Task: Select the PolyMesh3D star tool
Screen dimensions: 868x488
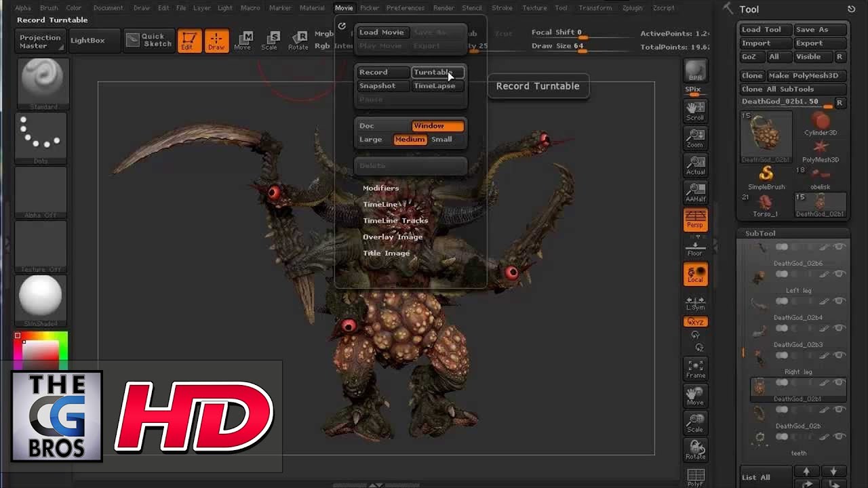Action: (x=821, y=151)
